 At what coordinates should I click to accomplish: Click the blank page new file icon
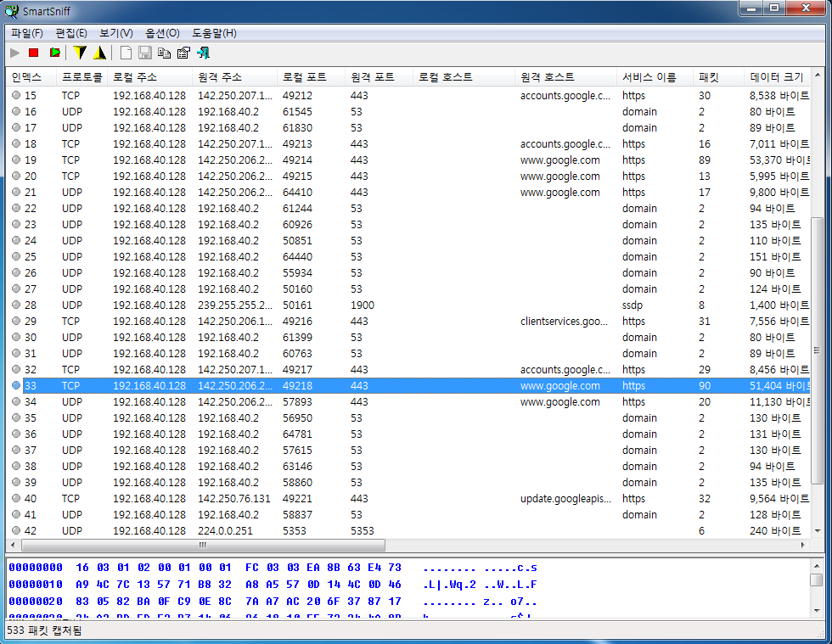126,53
